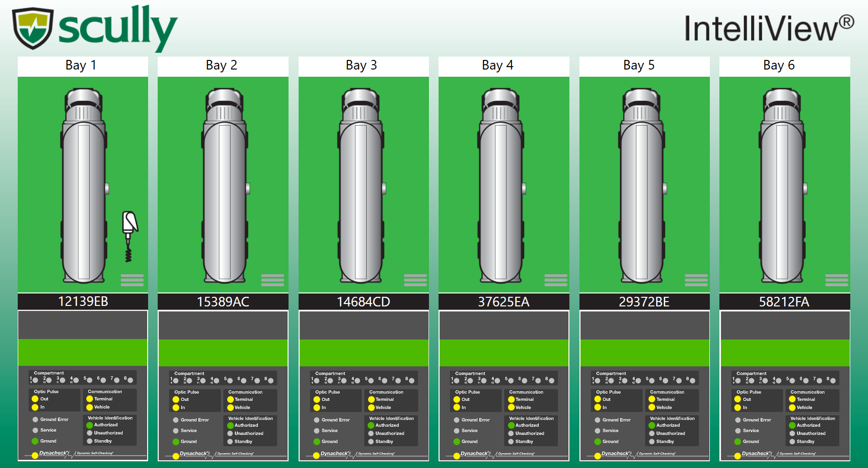Screen dimensions: 868x468
Task: Click Bay 6 Dynacheck yellow indicator
Action: pos(738,456)
